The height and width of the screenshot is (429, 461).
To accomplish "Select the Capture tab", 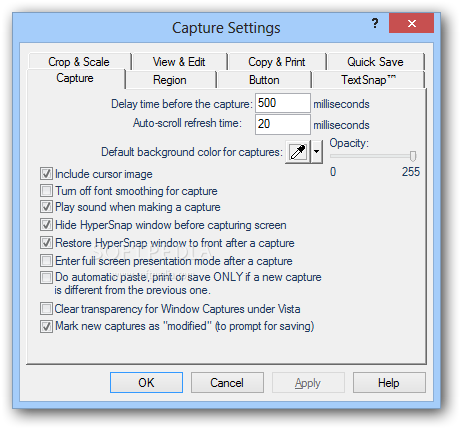I will point(75,78).
